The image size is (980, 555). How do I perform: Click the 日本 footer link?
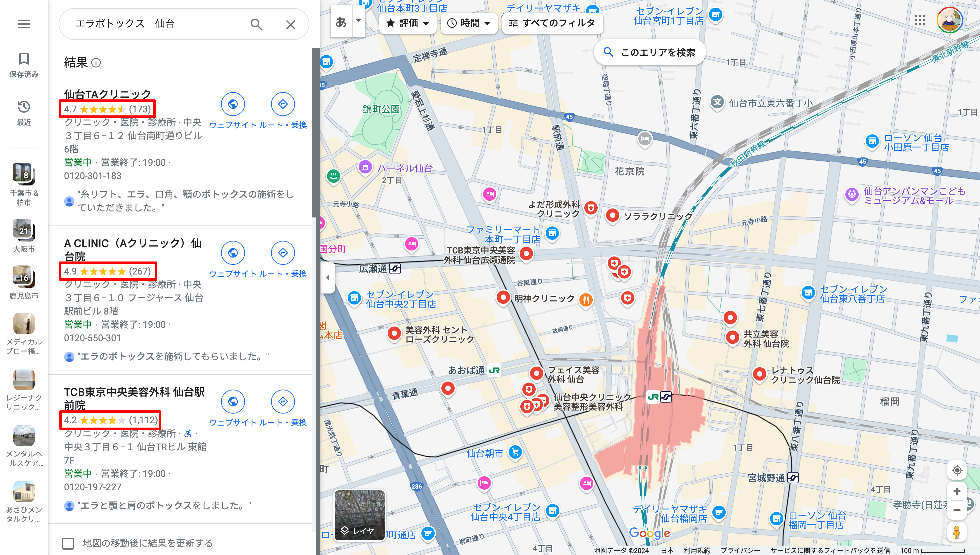(x=667, y=550)
